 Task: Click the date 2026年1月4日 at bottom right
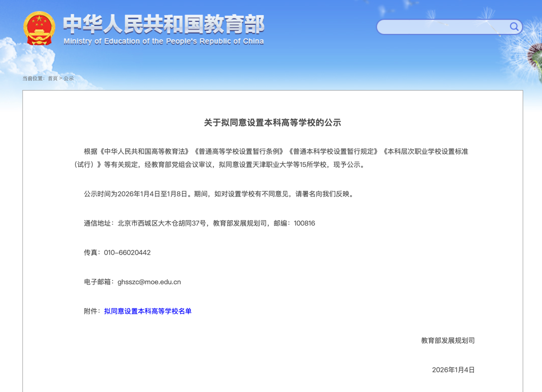(453, 370)
